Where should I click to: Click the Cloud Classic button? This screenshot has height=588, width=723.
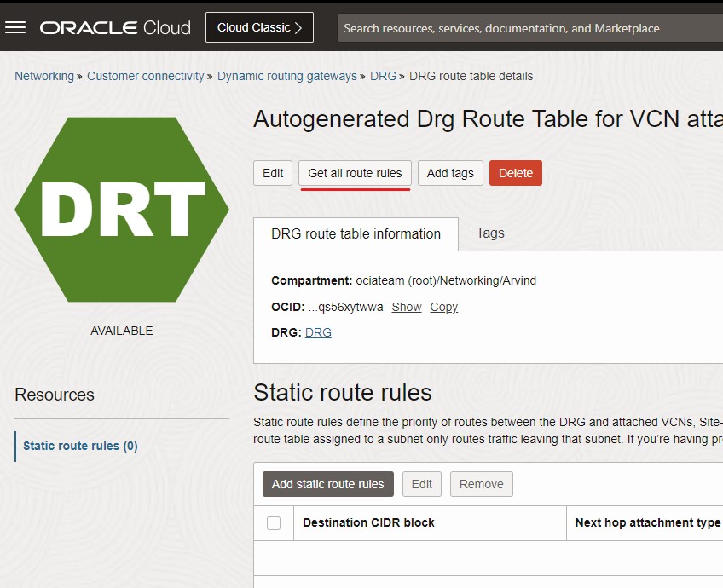[259, 27]
